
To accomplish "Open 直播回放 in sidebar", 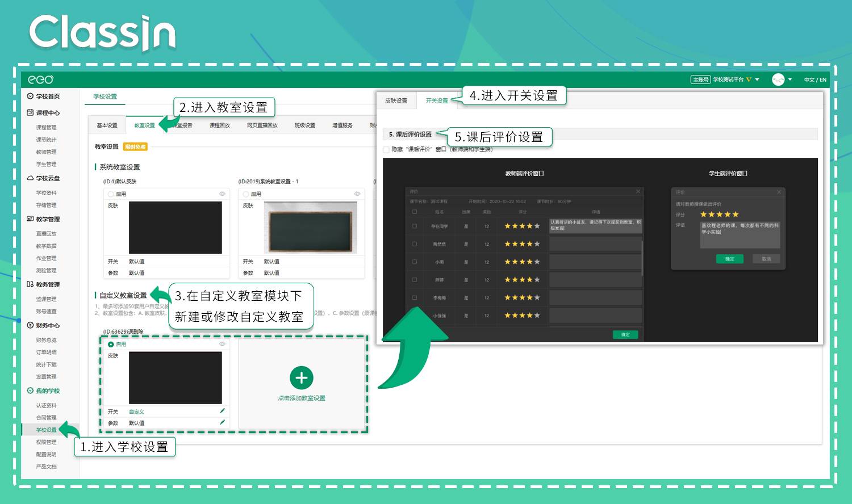I will [47, 233].
